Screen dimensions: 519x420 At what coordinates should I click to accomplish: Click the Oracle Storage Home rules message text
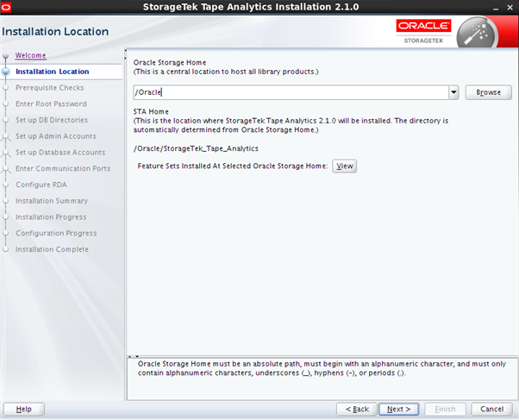tap(322, 368)
